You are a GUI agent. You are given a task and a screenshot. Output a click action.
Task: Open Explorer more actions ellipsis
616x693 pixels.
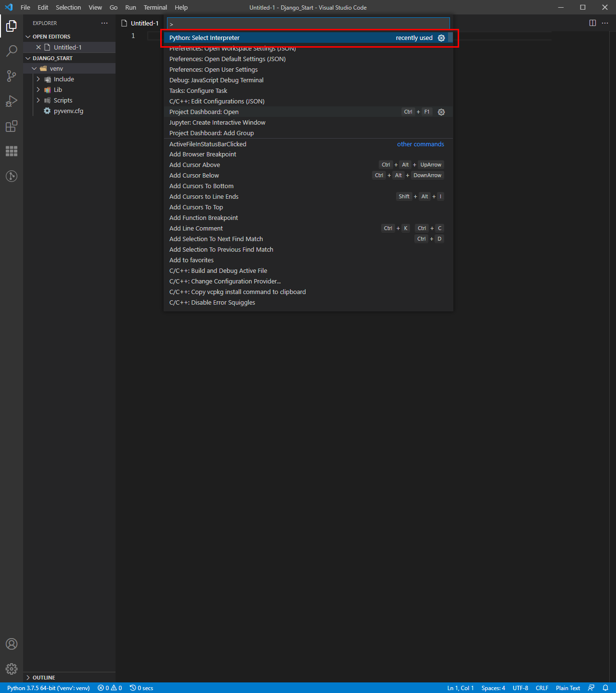104,23
